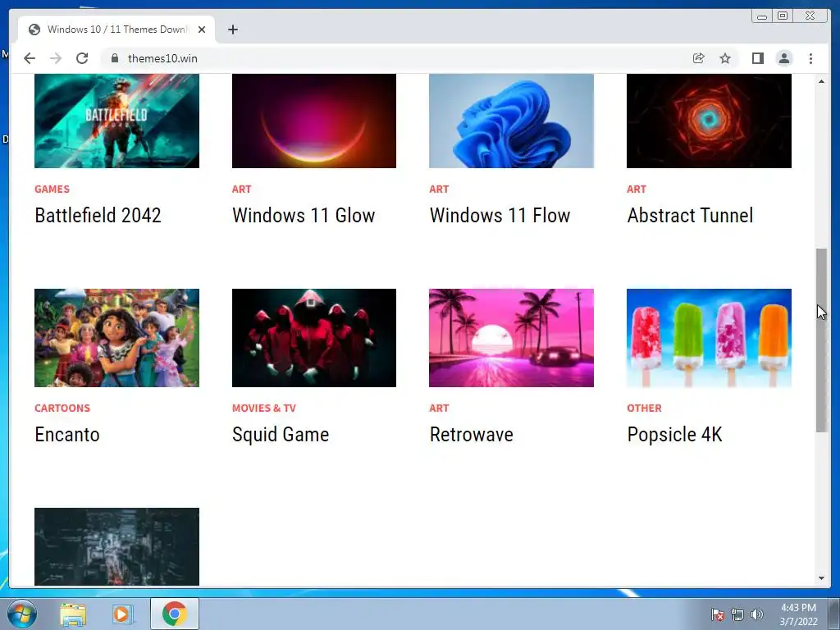Viewport: 840px width, 630px height.
Task: Open the Squid Game thumbnail image
Action: [x=314, y=338]
